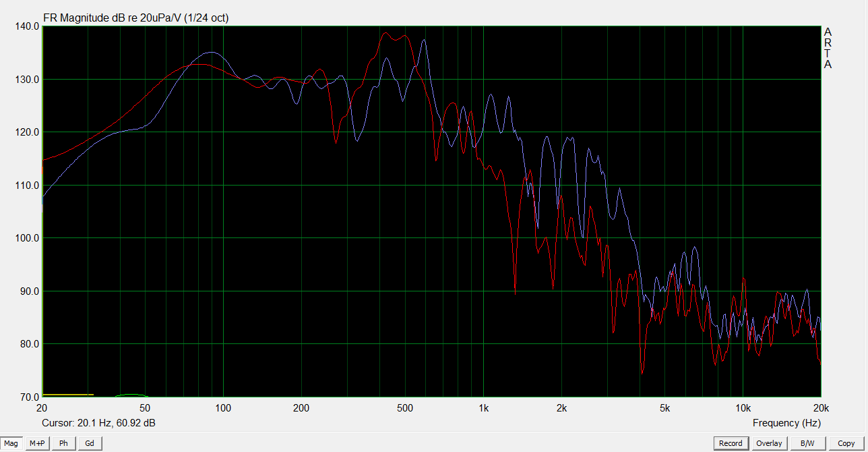
Task: Click the 50 frequency axis tick label
Action: tap(145, 408)
